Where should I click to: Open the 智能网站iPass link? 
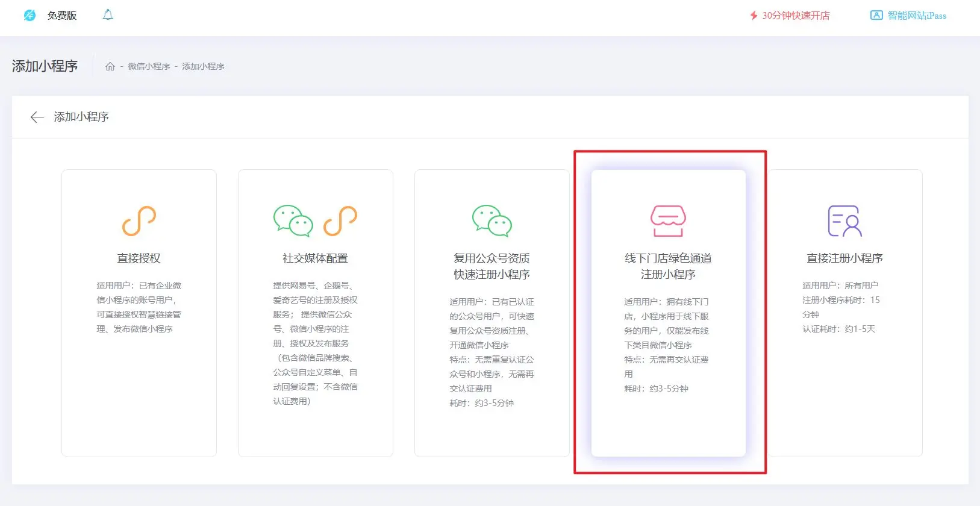[x=908, y=16]
